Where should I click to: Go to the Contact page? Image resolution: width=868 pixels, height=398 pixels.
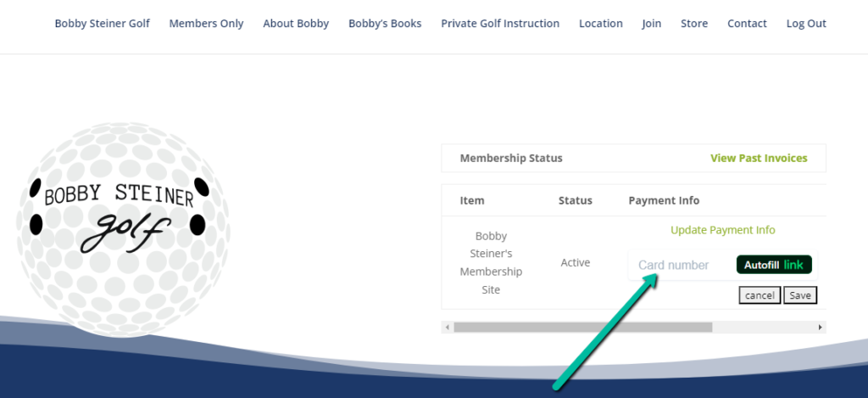coord(747,23)
